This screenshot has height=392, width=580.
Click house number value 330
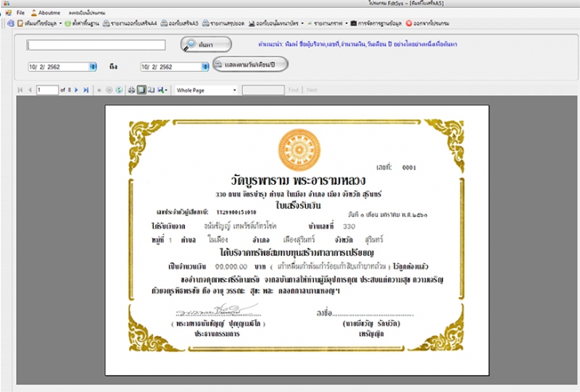click(x=349, y=226)
